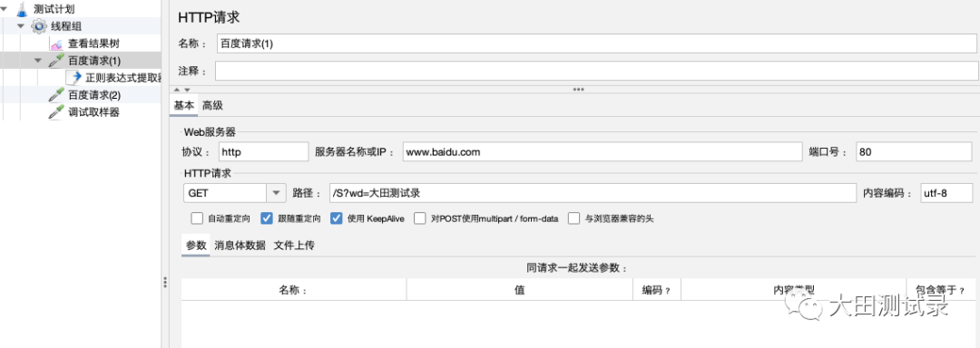Click the 名称 column header in parameters table
Viewport: 980px width, 348px height.
coord(294,290)
